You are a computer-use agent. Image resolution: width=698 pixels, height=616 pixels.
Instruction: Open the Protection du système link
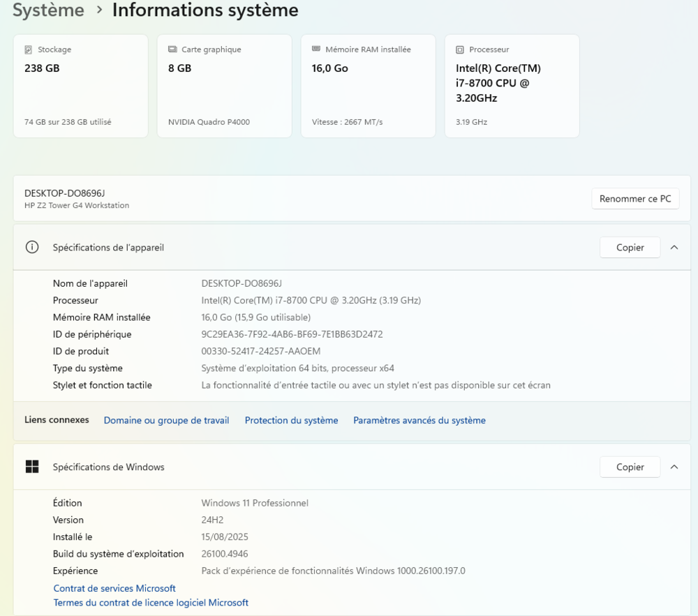point(291,420)
